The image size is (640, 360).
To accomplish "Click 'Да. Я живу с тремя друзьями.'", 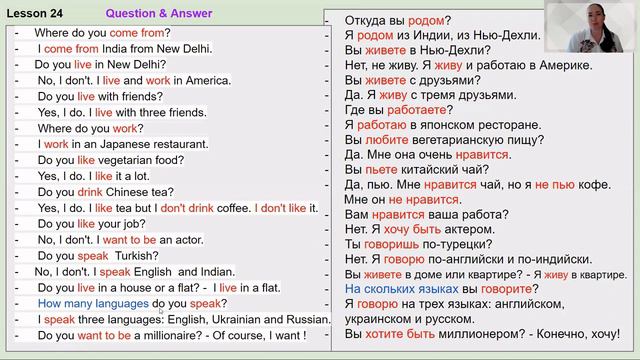I will tap(431, 95).
